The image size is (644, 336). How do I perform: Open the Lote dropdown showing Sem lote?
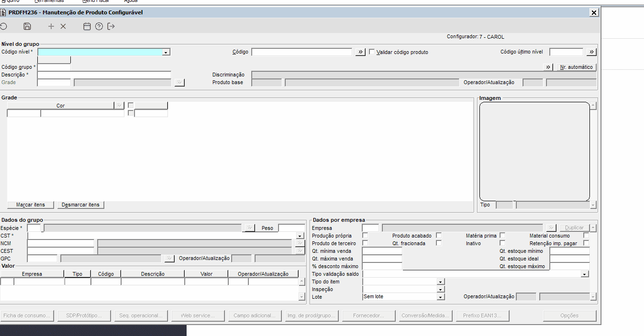(x=441, y=297)
